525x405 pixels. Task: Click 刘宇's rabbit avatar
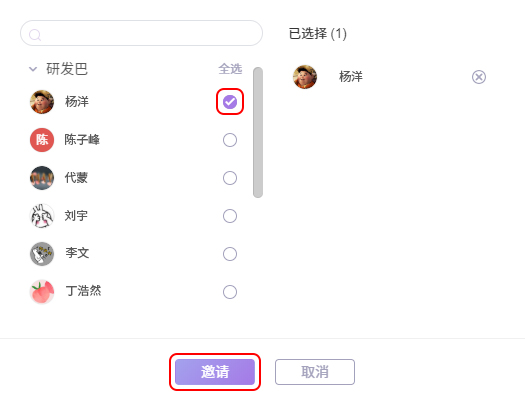(x=42, y=216)
